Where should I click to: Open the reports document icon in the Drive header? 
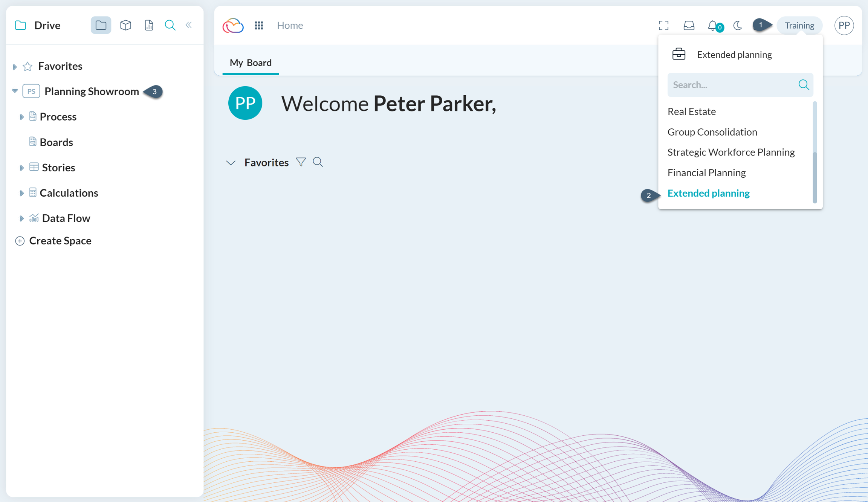[149, 25]
